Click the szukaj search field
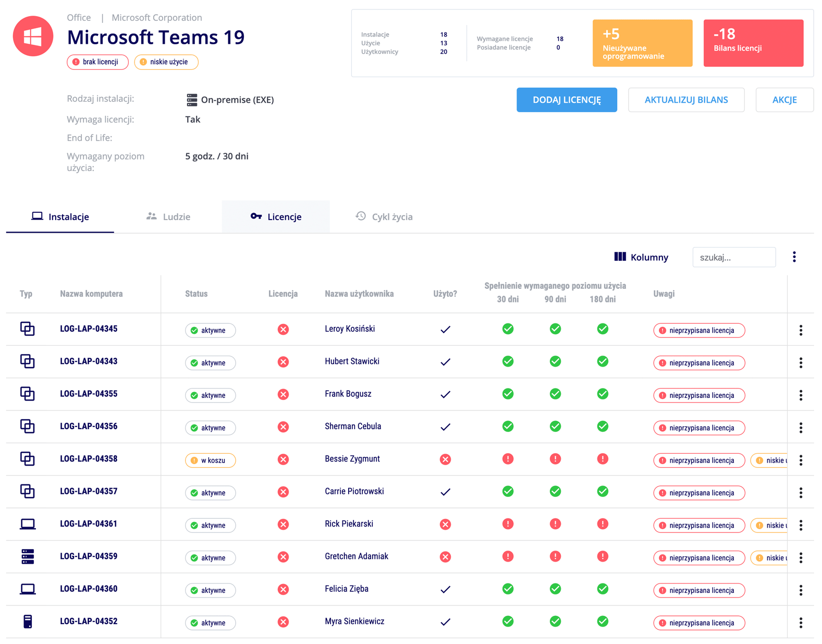 click(x=734, y=257)
